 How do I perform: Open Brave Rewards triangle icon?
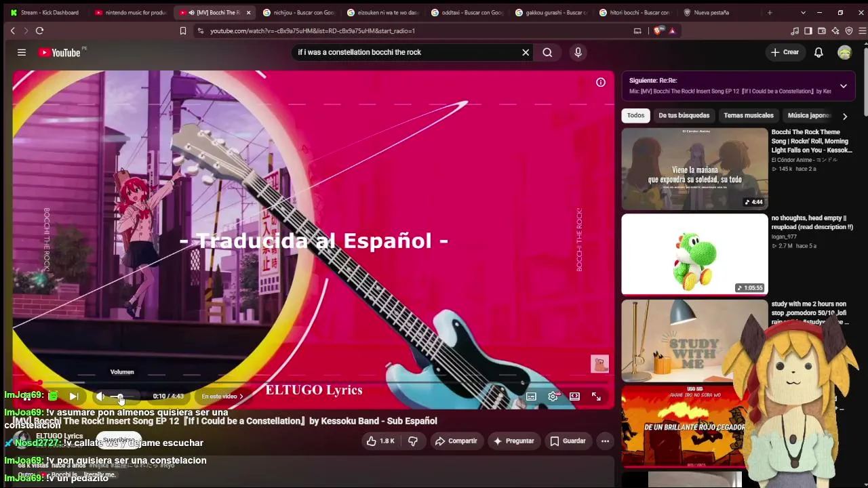click(x=672, y=30)
